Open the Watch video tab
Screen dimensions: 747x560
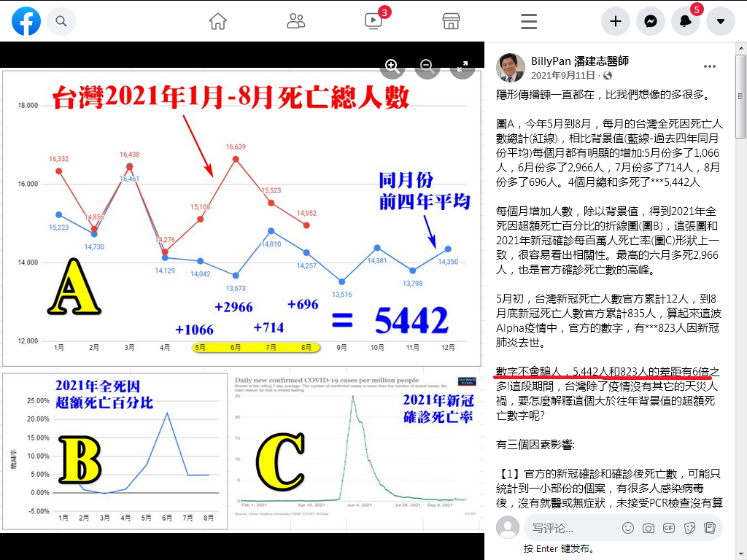[373, 21]
